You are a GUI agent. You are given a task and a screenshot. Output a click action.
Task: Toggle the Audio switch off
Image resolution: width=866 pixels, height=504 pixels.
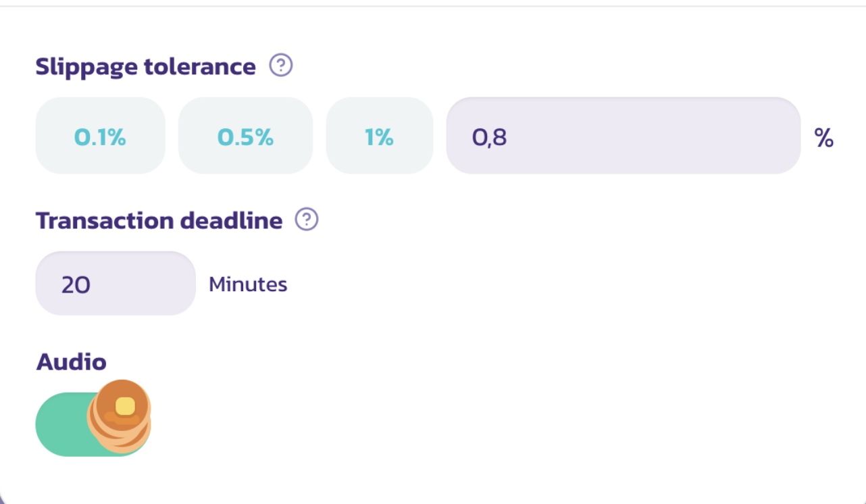pos(93,424)
